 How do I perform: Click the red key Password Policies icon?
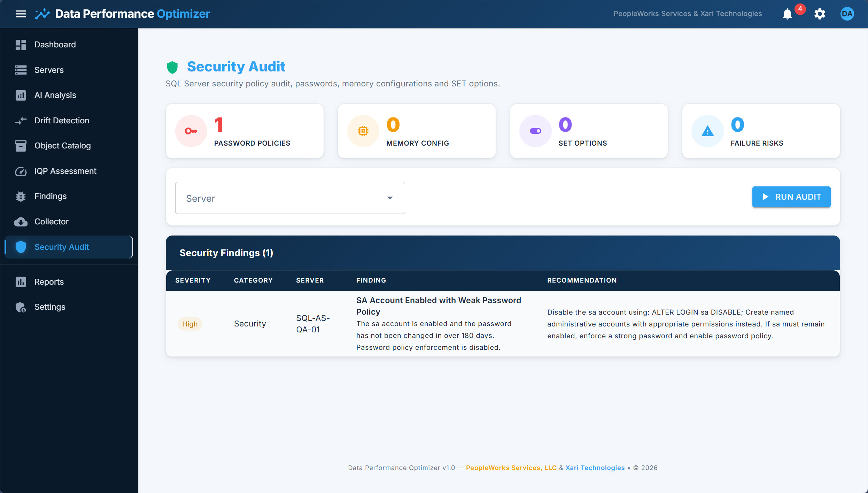click(x=191, y=131)
